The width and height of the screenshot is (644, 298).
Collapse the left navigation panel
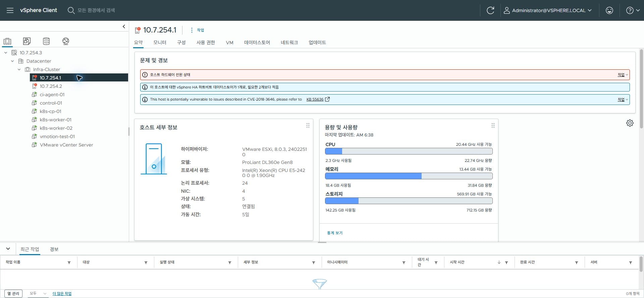coord(124,26)
